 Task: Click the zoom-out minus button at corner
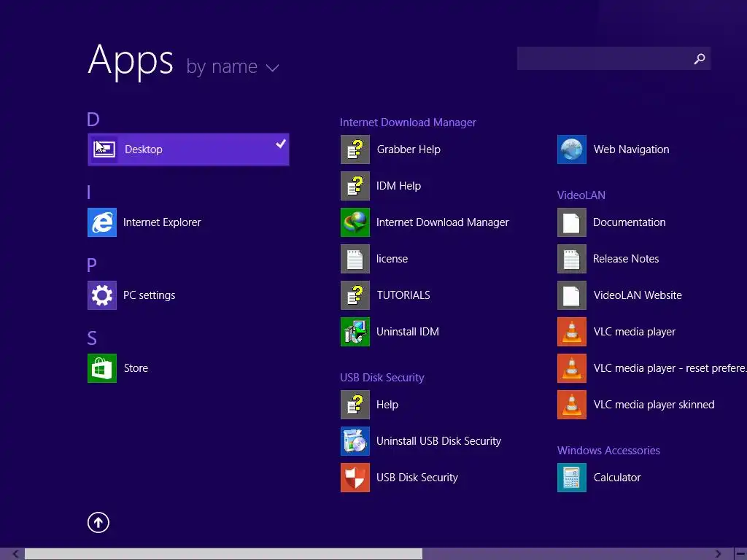coord(741,554)
